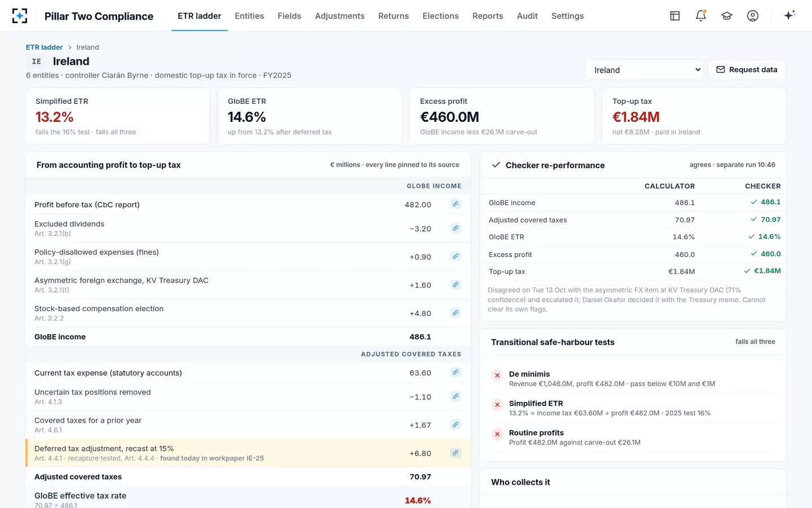Screen dimensions: 812x508
Task: Click the GloBE effective tax rate 14.6%
Action: [x=418, y=501]
